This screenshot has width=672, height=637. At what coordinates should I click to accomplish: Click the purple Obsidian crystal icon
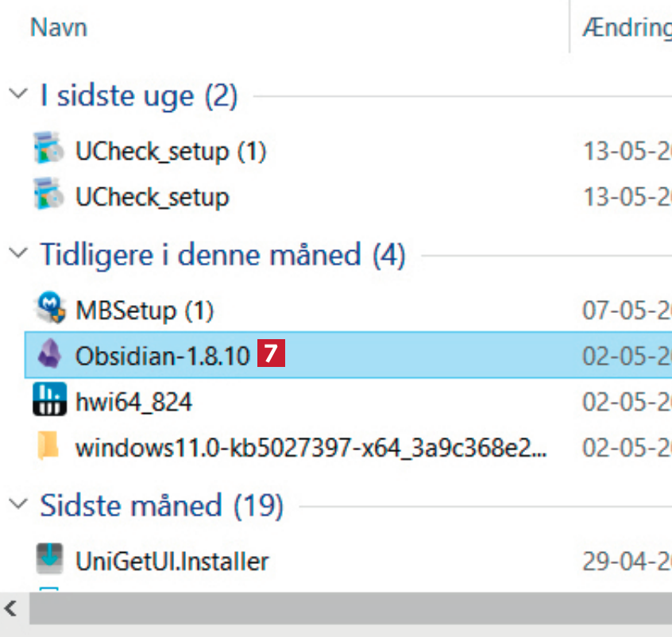point(49,354)
